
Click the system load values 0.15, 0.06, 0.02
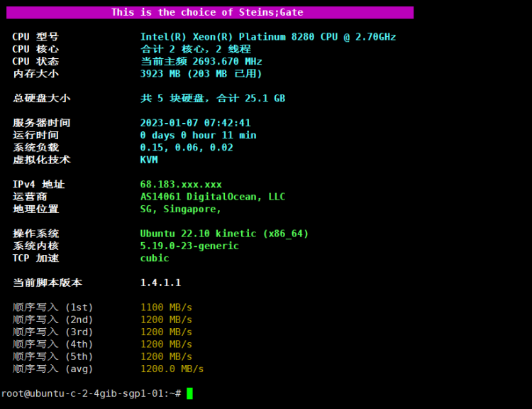(x=186, y=147)
